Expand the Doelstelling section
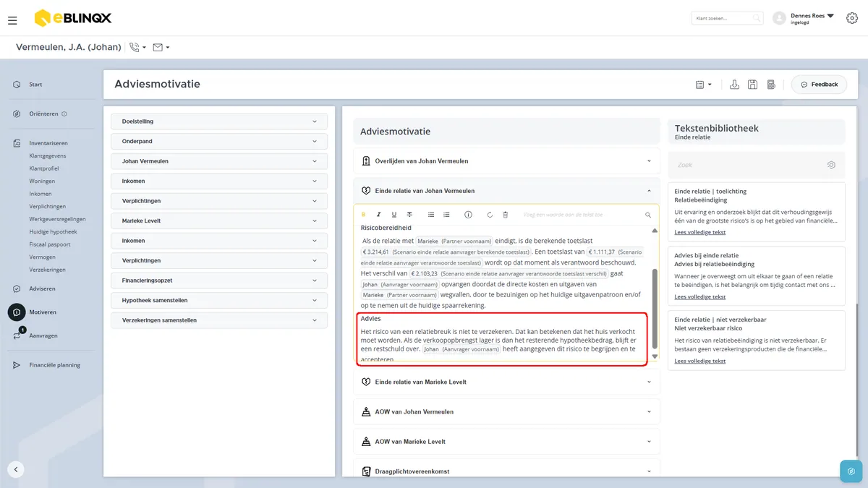Screen dimensions: 868x488 tap(219, 121)
